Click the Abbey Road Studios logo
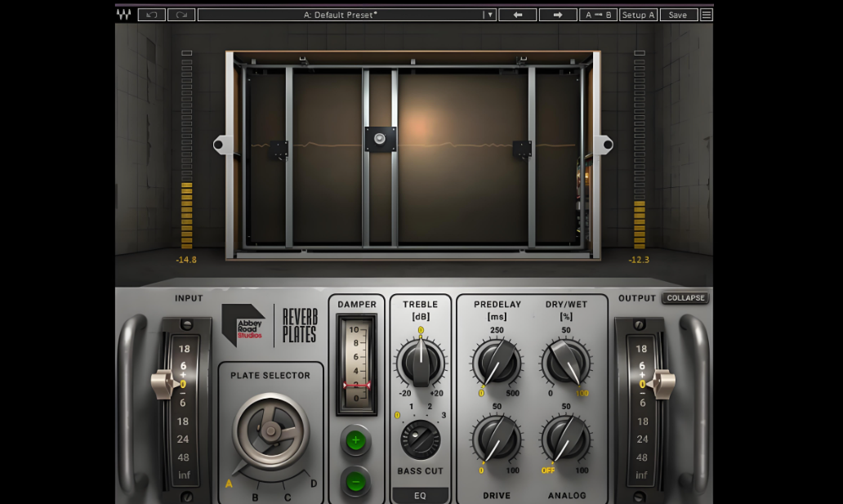Image resolution: width=843 pixels, height=504 pixels. click(243, 325)
